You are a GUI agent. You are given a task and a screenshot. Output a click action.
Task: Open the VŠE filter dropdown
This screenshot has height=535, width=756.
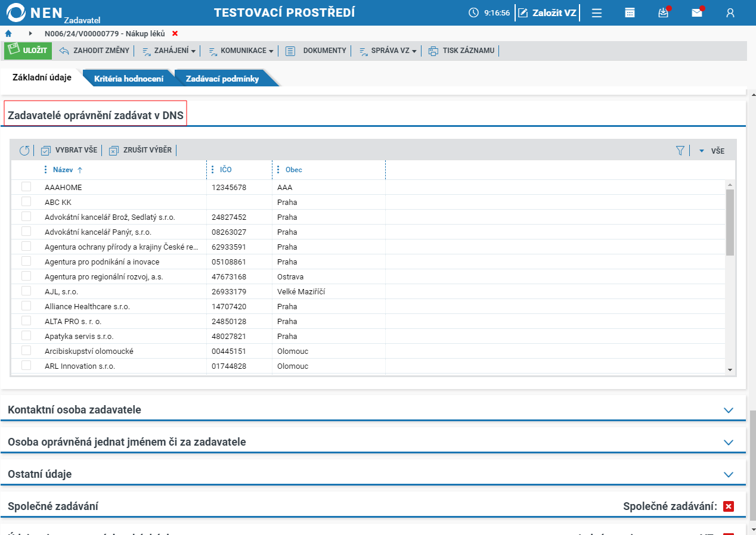click(x=712, y=151)
